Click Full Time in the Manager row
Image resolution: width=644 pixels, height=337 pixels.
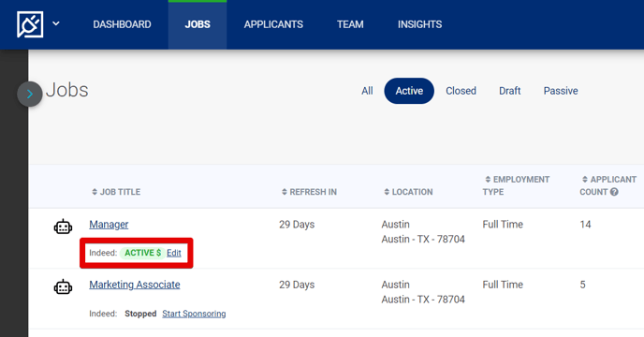[503, 225]
